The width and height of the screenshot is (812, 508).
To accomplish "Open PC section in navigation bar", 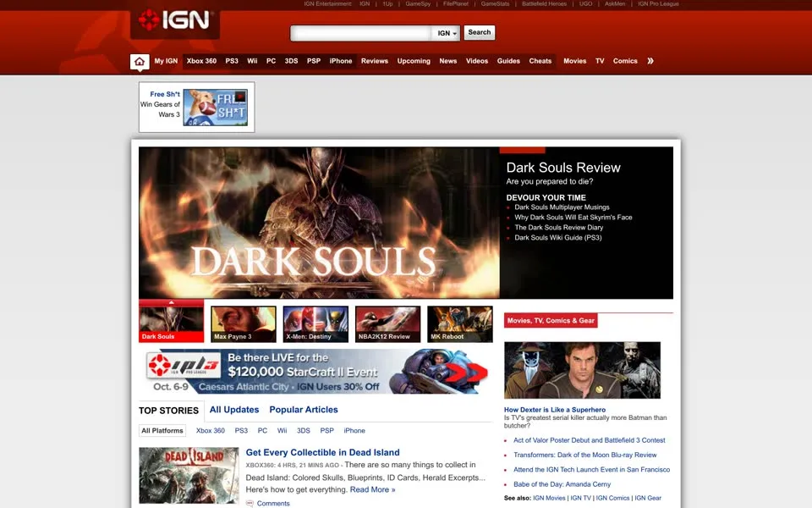I will pos(271,61).
